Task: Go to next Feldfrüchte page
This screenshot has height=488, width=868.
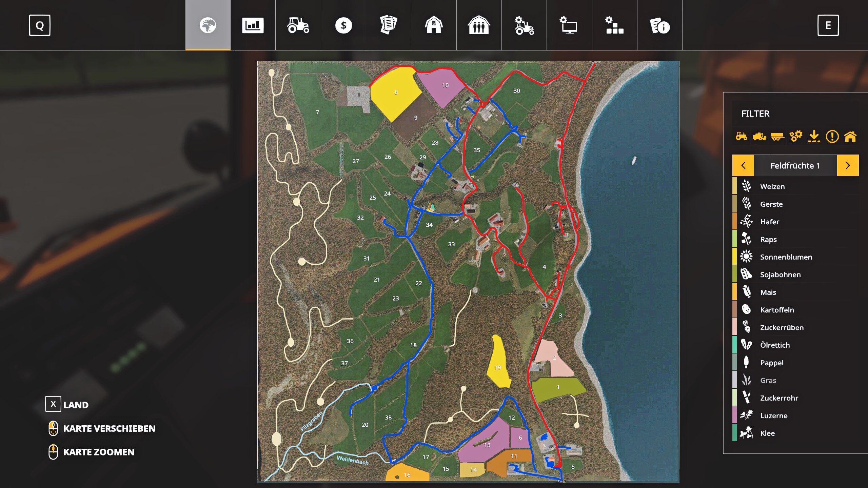Action: pyautogui.click(x=848, y=165)
